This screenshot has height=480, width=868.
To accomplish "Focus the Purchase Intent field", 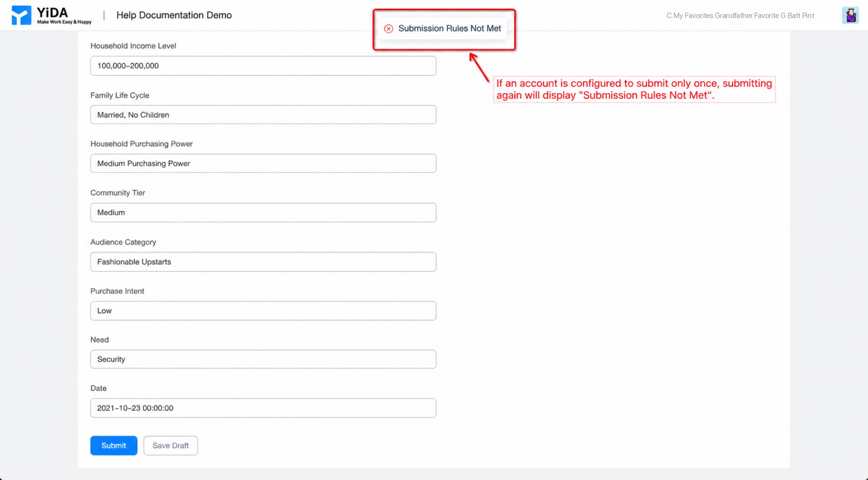I will click(x=263, y=311).
